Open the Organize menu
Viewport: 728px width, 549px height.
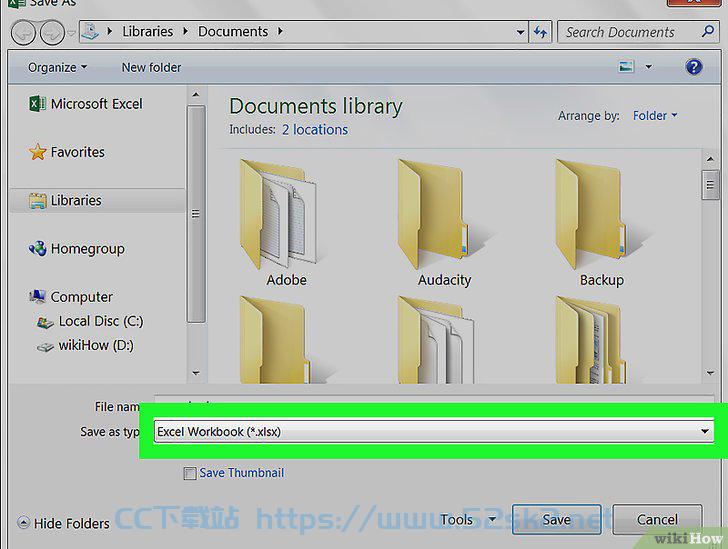pyautogui.click(x=58, y=67)
